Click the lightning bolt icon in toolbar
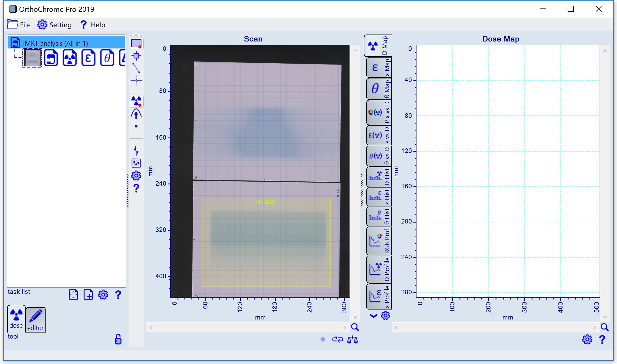The height and width of the screenshot is (364, 617). pos(136,150)
